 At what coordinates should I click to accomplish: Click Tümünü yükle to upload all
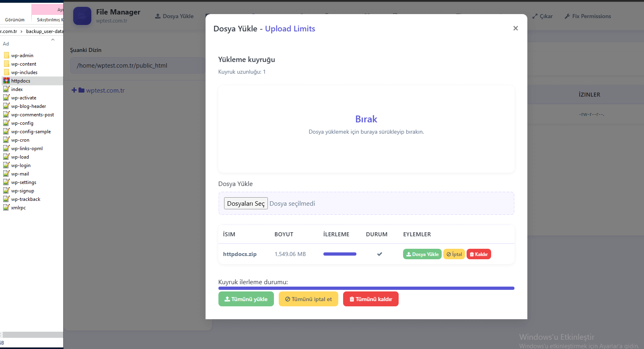pyautogui.click(x=246, y=299)
